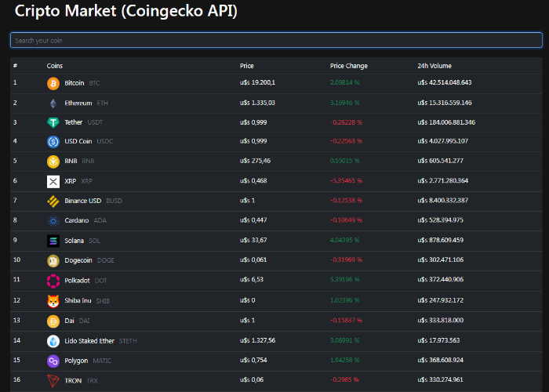This screenshot has height=392, width=549.
Task: Click the Tether coin logo
Action: 53,122
